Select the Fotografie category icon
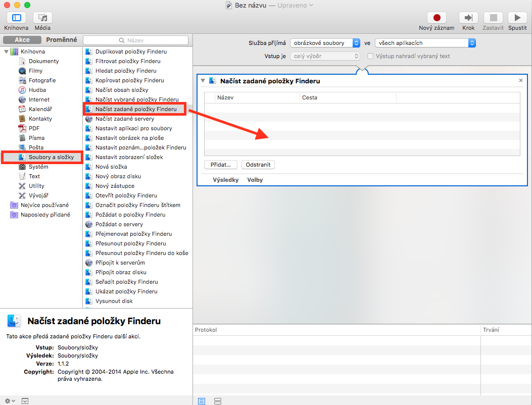Screen dimensions: 532x405 (23, 80)
